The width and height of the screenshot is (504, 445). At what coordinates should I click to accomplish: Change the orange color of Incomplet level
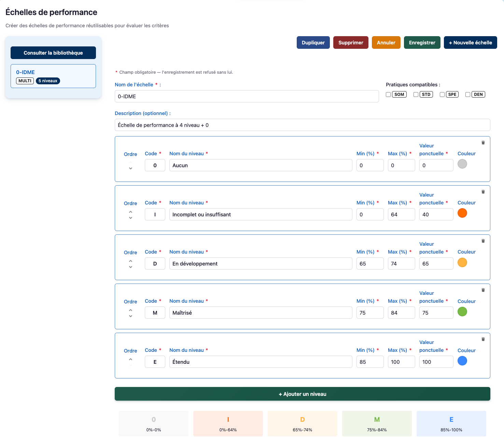pos(462,213)
